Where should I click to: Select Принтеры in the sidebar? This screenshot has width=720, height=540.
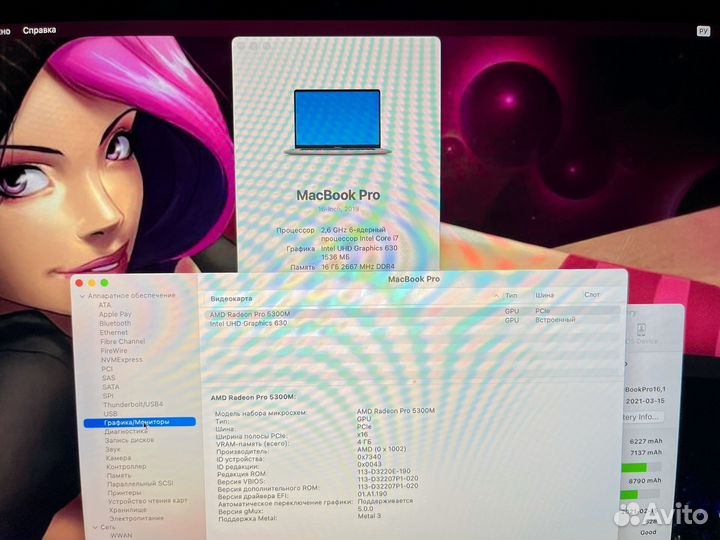pos(124,492)
